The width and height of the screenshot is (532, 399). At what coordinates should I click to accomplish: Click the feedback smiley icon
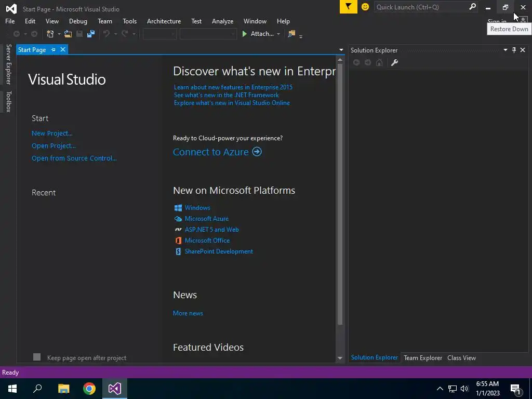pos(365,7)
